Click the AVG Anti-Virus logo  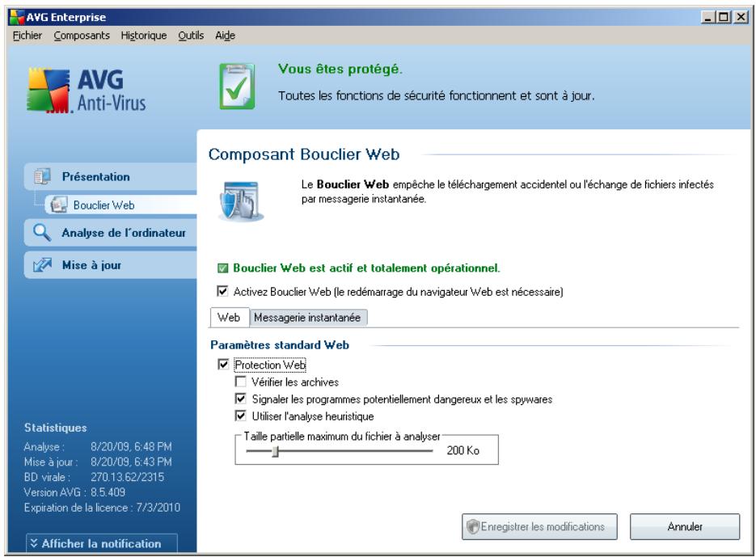point(87,91)
